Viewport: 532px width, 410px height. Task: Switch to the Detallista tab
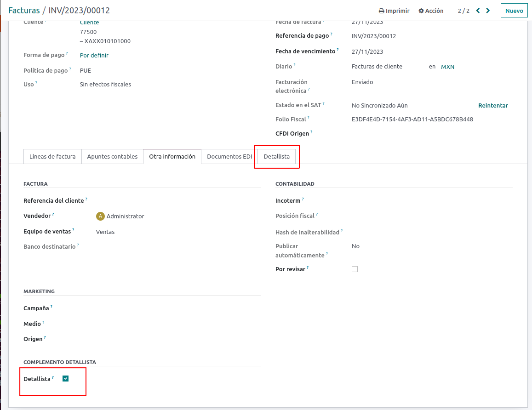coord(277,157)
